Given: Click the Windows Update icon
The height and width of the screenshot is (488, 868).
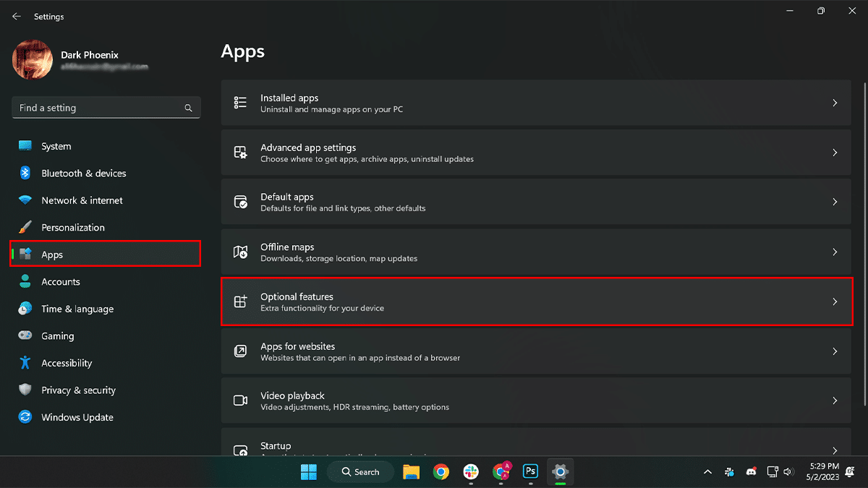Looking at the screenshot, I should coord(25,417).
